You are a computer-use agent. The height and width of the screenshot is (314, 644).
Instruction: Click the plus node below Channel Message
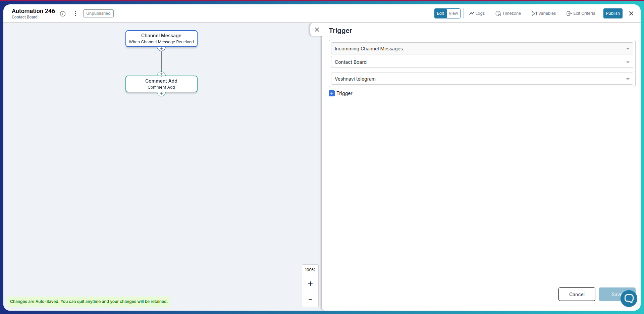tap(161, 48)
